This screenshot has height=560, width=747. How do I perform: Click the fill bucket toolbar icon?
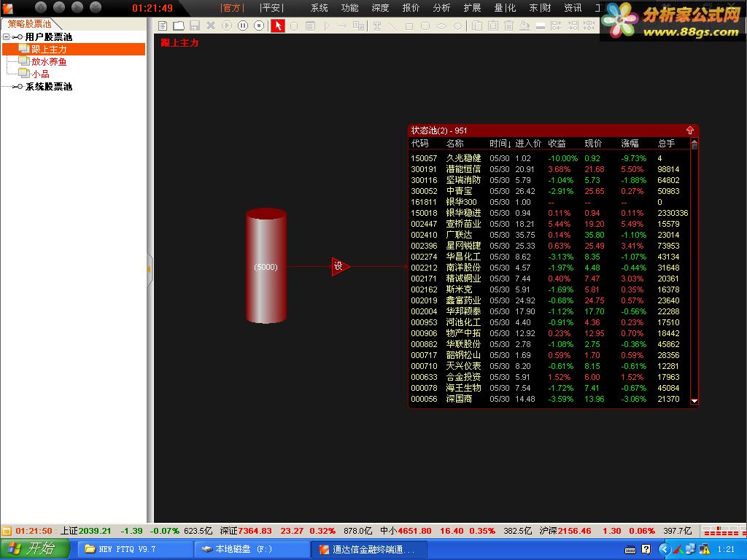tap(525, 26)
